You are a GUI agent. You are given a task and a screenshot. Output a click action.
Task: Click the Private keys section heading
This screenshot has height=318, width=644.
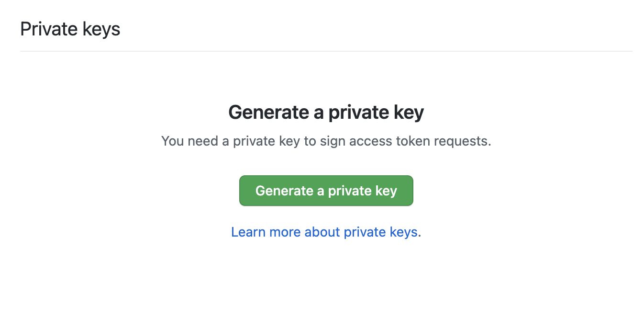click(70, 29)
